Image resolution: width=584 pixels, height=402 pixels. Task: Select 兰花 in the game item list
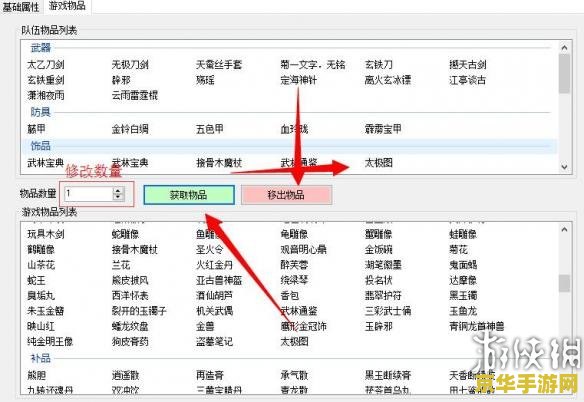[x=121, y=265]
